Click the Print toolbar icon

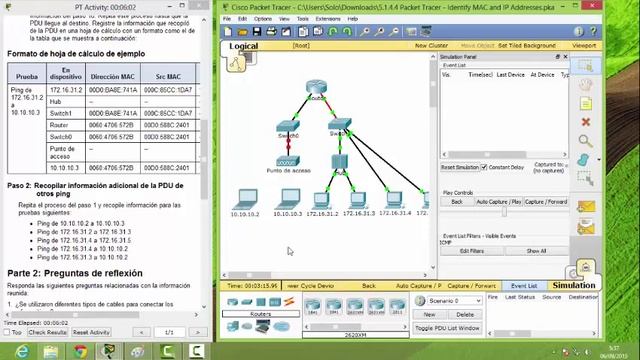pos(271,31)
